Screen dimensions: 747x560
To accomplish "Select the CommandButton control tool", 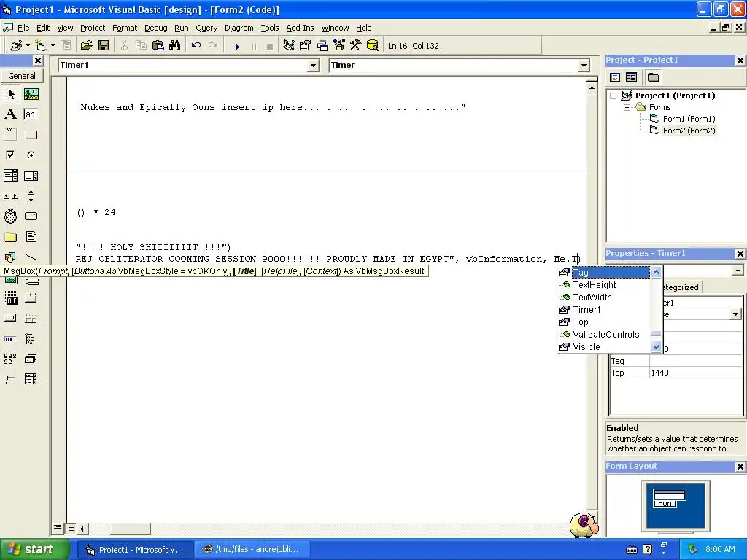I will (31, 135).
